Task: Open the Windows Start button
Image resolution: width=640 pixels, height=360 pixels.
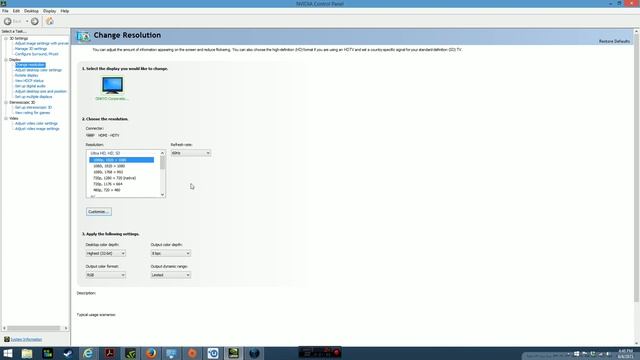Action: pyautogui.click(x=8, y=353)
